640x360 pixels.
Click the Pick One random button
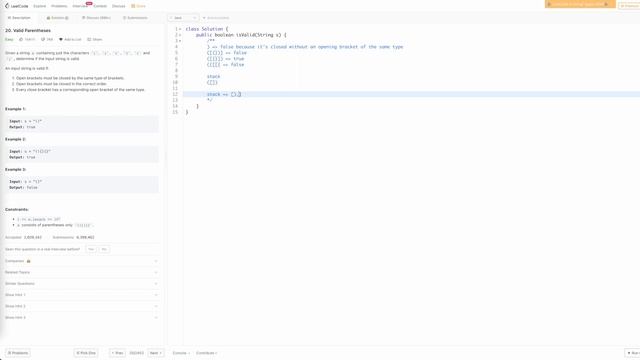pos(86,353)
